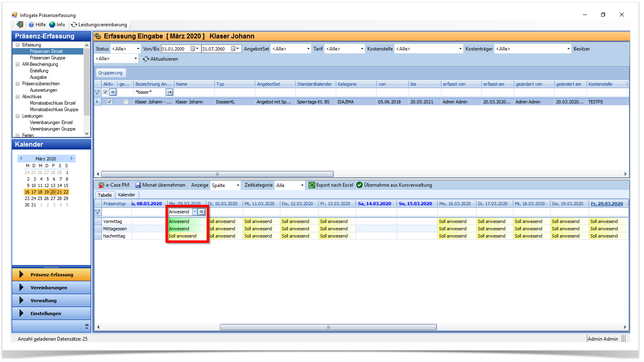Open Vereinbarungen navigation section
This screenshot has width=644, height=362.
click(51, 288)
